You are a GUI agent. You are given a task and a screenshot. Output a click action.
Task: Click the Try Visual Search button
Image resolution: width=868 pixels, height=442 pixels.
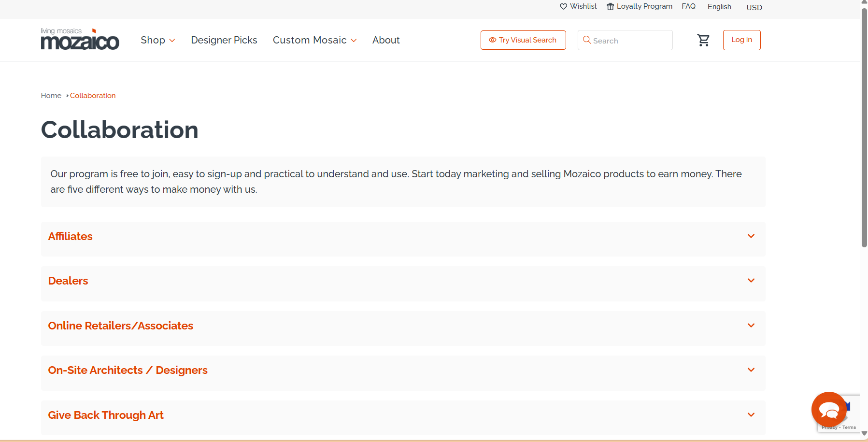[x=523, y=40]
